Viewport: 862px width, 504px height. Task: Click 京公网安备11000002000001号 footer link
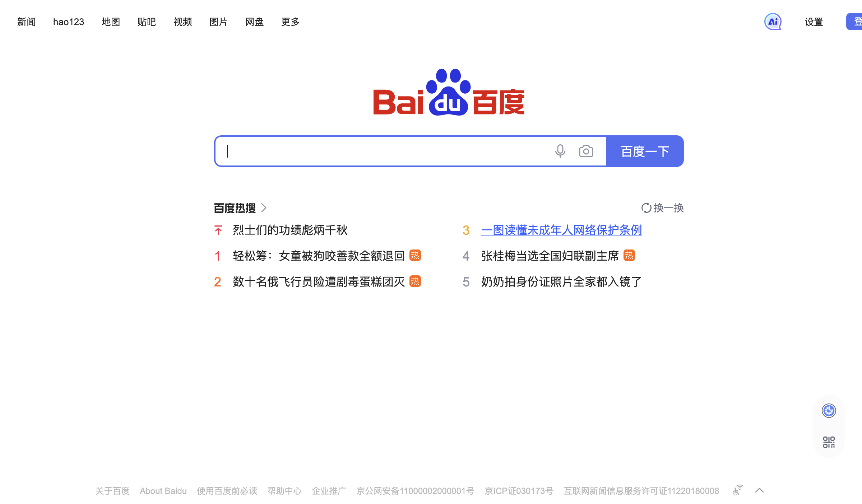(415, 491)
